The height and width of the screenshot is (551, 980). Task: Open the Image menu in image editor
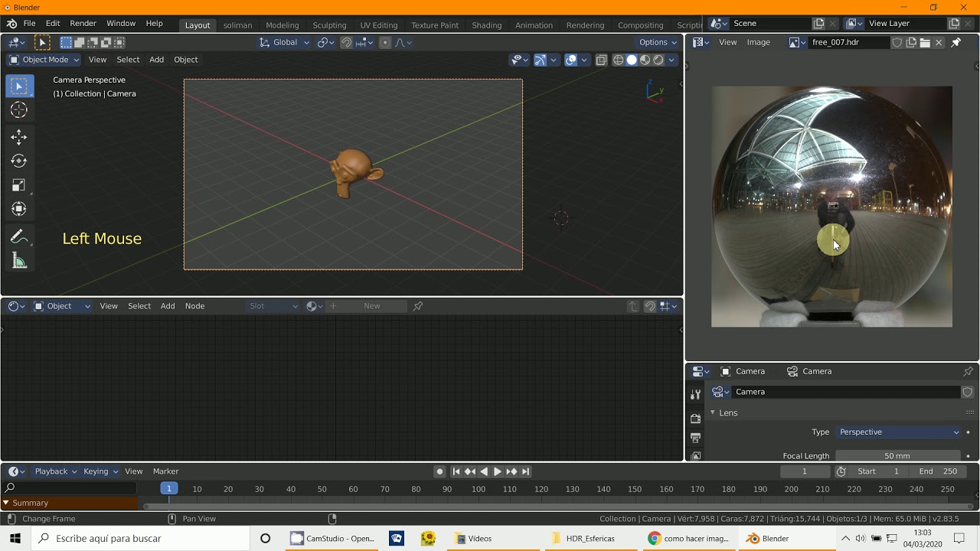[758, 42]
